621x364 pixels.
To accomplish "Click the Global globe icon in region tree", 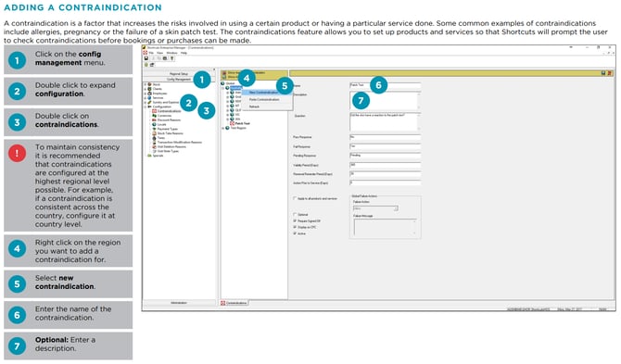I will [222, 83].
